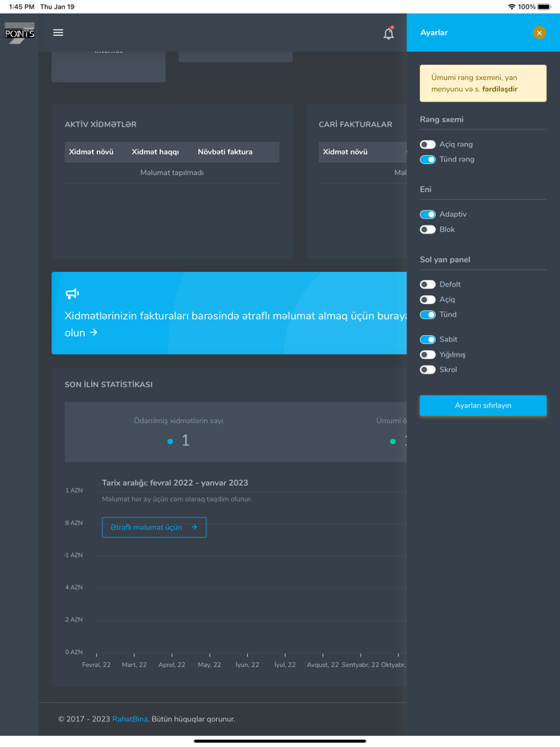The height and width of the screenshot is (747, 560).
Task: Enable the Blok width option
Action: click(x=427, y=230)
